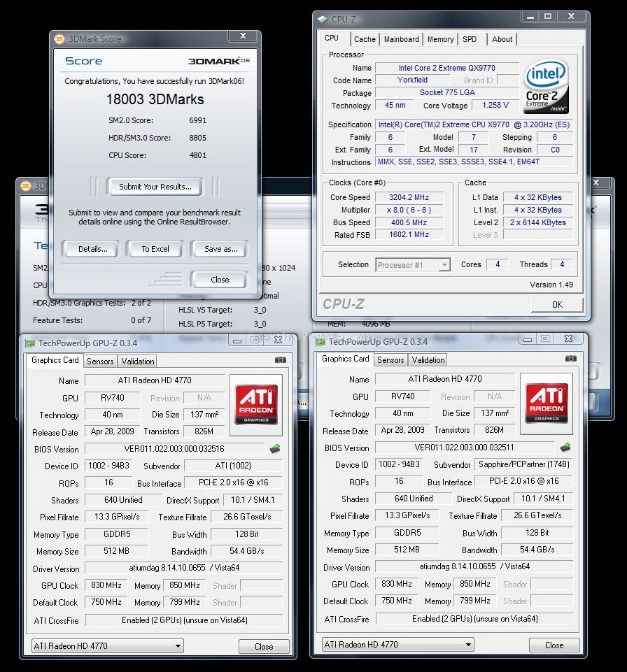Click the Intel Core 2 Extreme logo in CPU-Z
Viewport: 627px width, 672px height.
tap(546, 87)
